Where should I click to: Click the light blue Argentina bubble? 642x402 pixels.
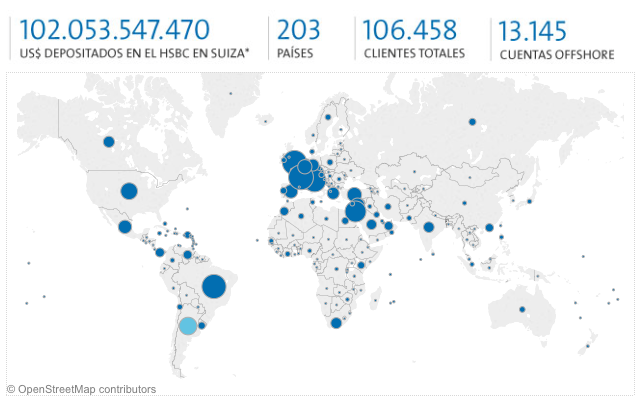188,326
